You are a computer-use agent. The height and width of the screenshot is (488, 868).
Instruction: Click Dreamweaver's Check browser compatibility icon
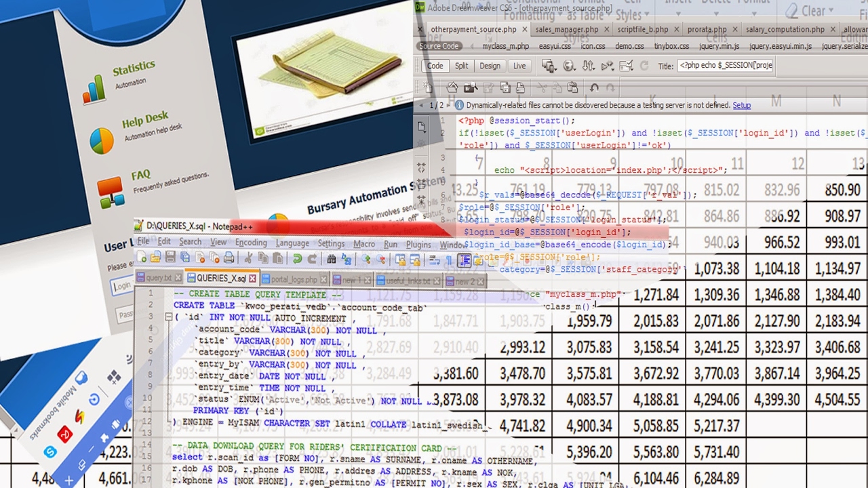tap(626, 66)
